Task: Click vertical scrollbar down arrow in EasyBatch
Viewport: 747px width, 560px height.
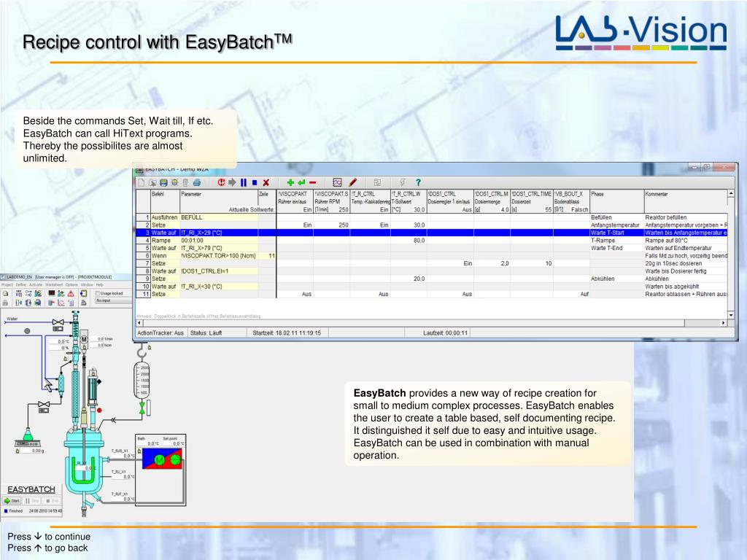Action: pos(731,315)
